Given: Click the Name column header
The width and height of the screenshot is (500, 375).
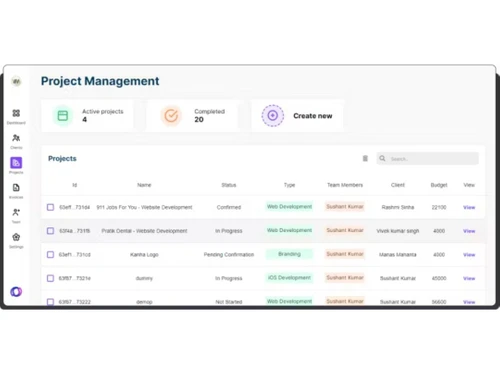Looking at the screenshot, I should 144,185.
